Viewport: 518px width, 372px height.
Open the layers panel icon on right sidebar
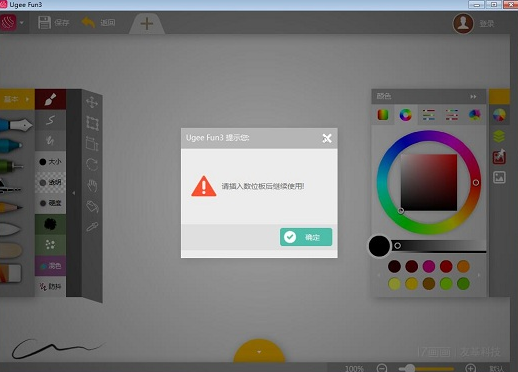[x=499, y=136]
